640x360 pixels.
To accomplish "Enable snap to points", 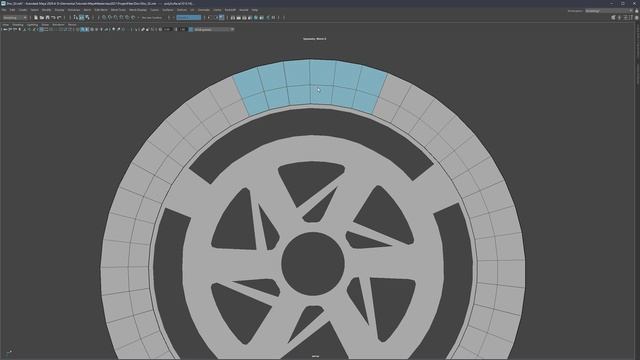I will (116, 18).
